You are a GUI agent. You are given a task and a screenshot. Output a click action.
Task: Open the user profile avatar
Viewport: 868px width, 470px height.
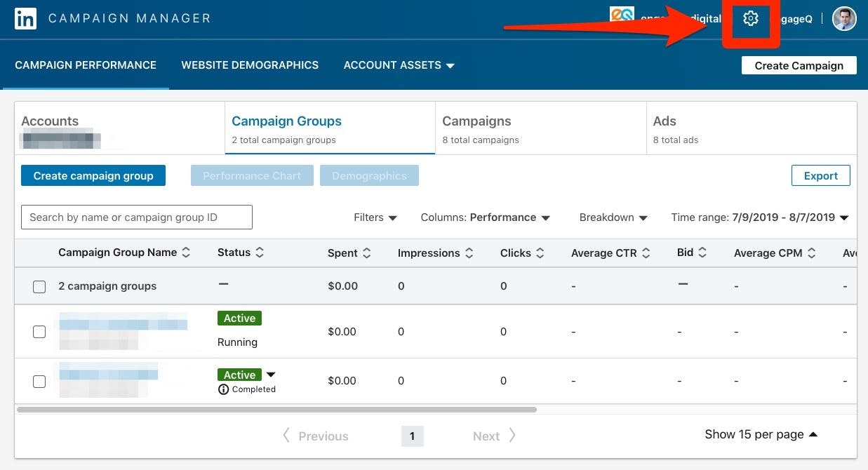(844, 19)
